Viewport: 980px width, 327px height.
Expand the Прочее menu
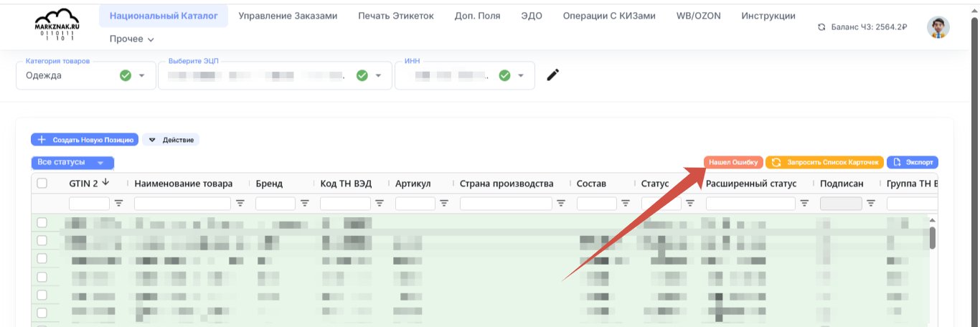(x=132, y=39)
